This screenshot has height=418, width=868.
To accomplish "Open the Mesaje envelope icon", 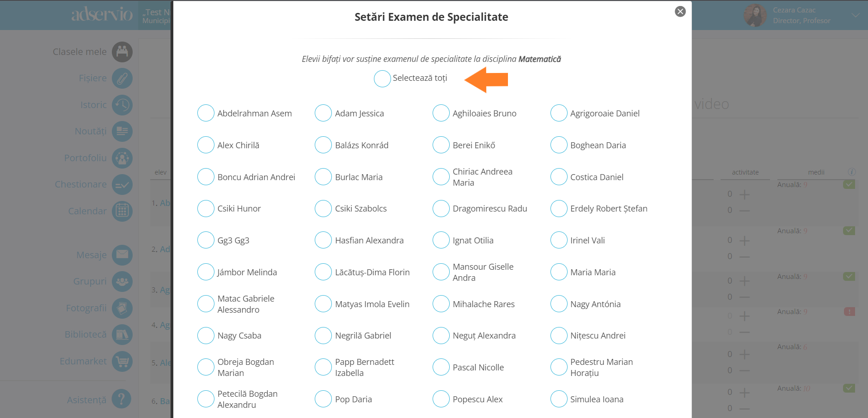I will (122, 255).
